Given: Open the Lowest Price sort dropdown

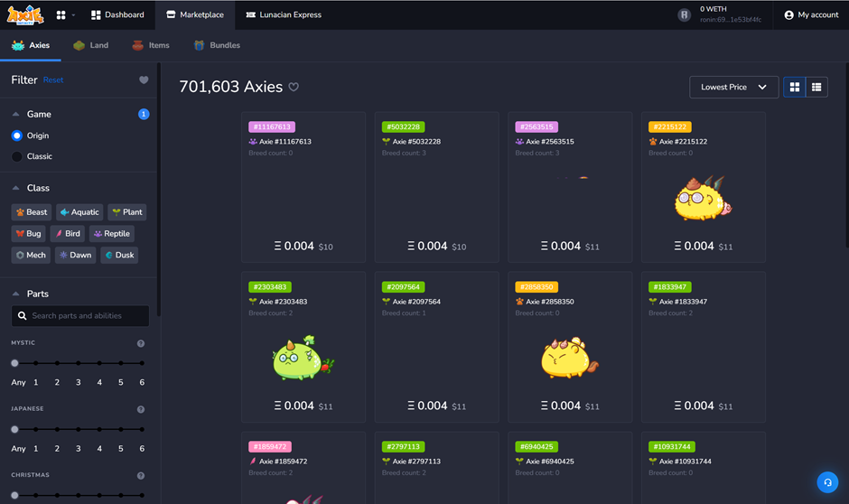Looking at the screenshot, I should (733, 87).
